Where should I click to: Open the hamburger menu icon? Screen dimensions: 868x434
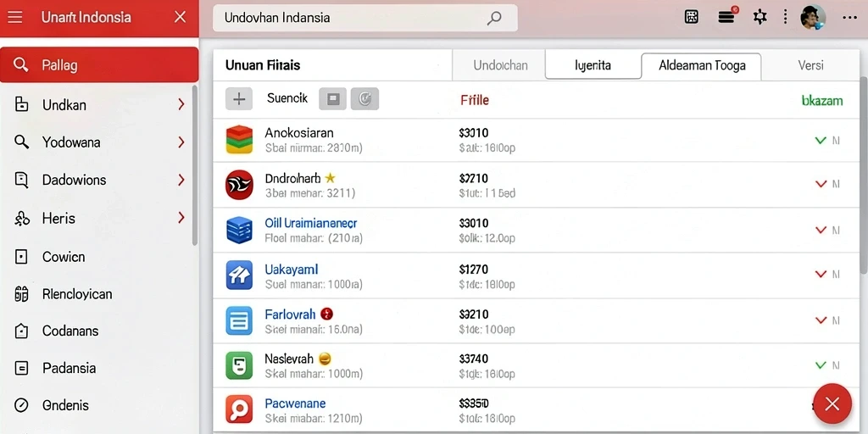coord(15,17)
